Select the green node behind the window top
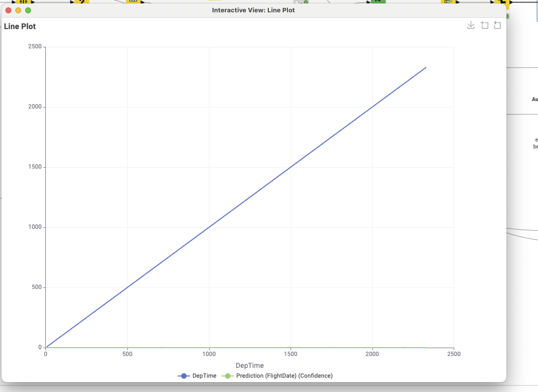This screenshot has width=538, height=392. pyautogui.click(x=378, y=1)
